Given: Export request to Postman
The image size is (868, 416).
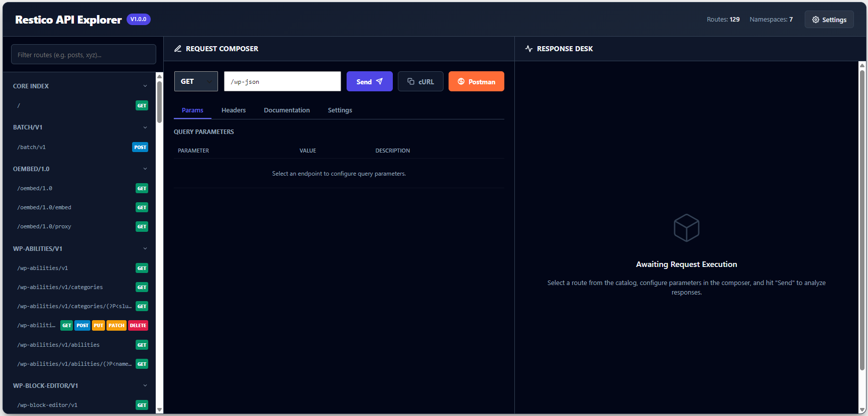Looking at the screenshot, I should click(x=476, y=81).
